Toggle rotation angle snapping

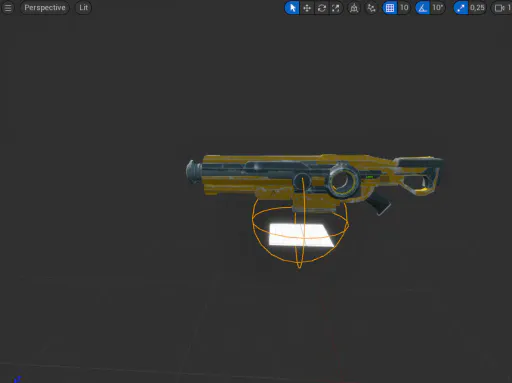[x=423, y=8]
